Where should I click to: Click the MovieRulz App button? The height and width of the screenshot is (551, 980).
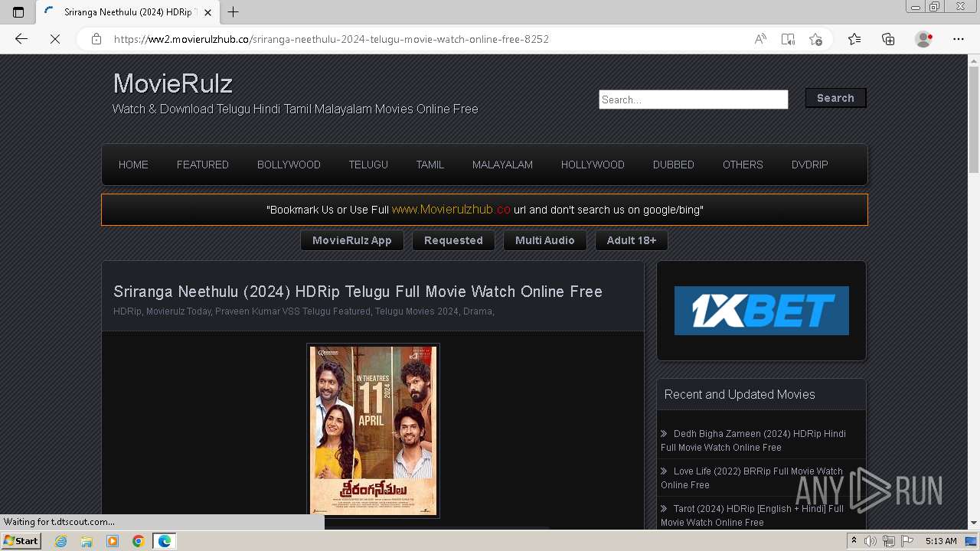352,240
